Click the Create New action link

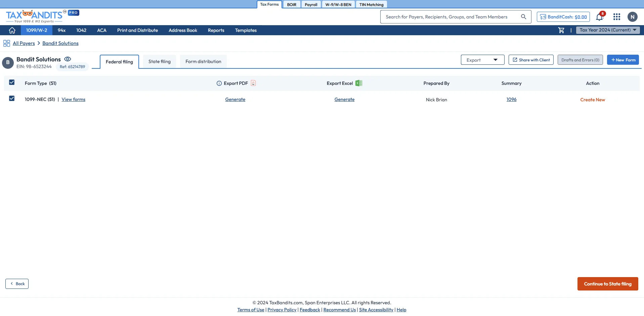coord(593,100)
